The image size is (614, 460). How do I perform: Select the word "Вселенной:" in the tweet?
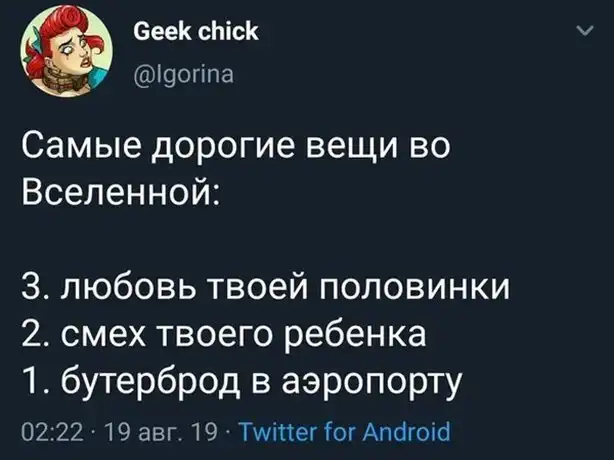tap(121, 191)
